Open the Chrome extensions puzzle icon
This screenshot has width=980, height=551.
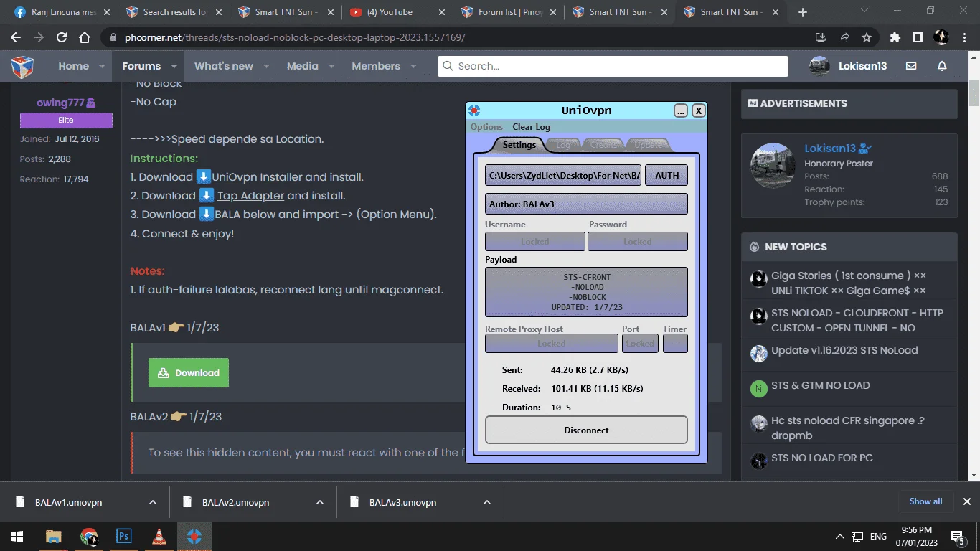895,37
